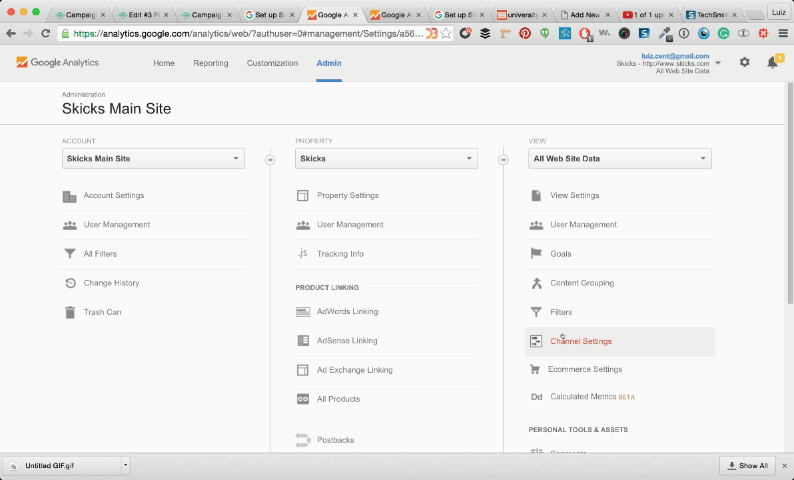Viewport: 794px width, 480px height.
Task: Open AdWords Linking link
Action: [347, 311]
